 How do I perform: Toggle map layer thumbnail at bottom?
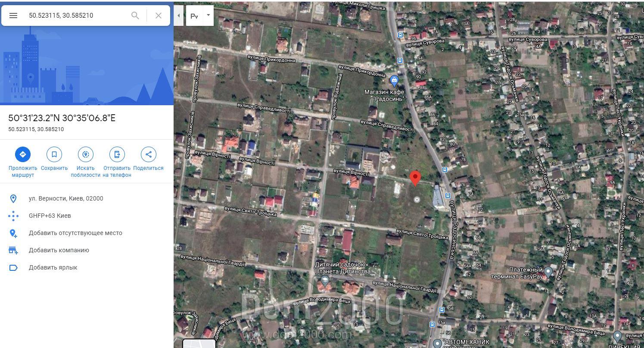tap(199, 344)
